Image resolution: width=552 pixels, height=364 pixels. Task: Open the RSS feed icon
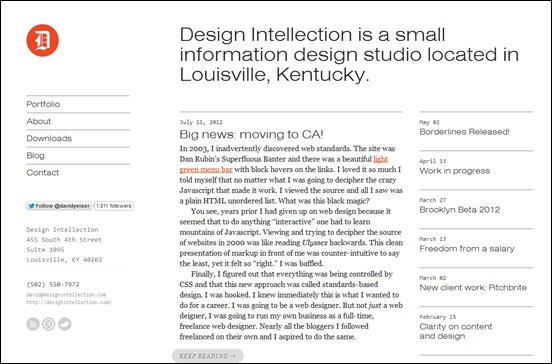[33, 324]
